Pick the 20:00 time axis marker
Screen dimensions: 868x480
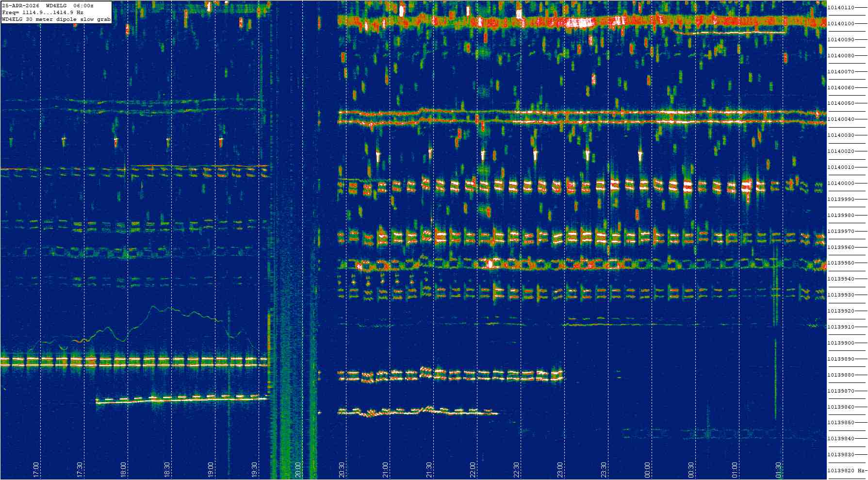coord(298,470)
